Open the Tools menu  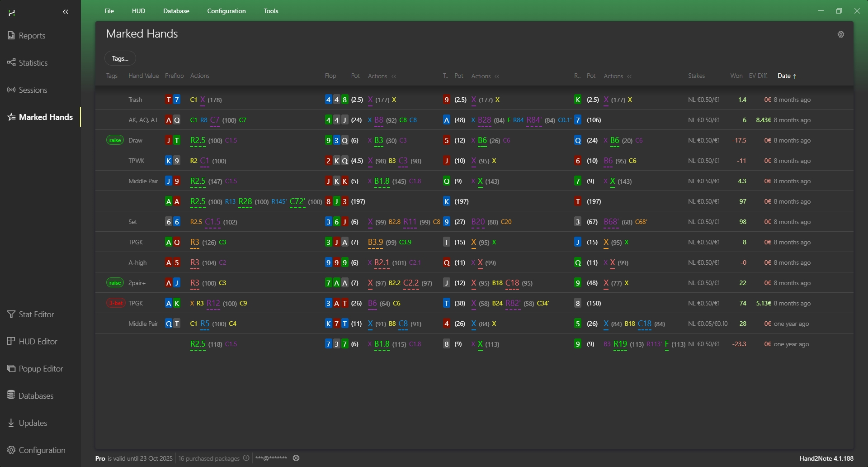tap(271, 11)
